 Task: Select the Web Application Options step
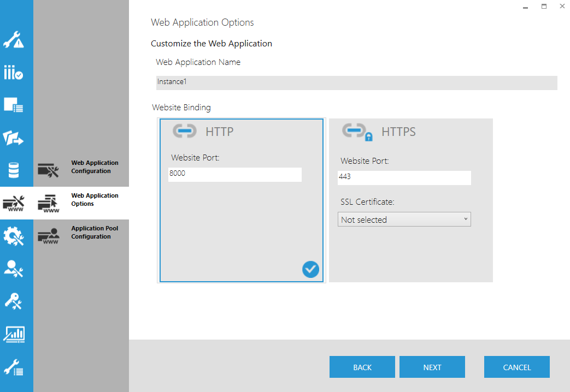(x=81, y=203)
